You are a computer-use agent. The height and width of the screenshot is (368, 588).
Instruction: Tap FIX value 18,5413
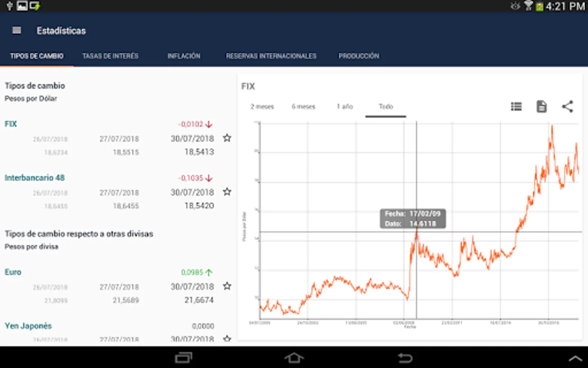[x=199, y=152]
